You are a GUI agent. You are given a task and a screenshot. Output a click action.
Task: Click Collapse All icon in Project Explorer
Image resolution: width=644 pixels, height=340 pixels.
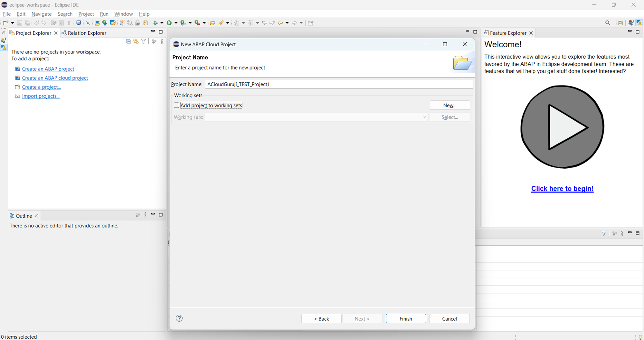coord(128,41)
